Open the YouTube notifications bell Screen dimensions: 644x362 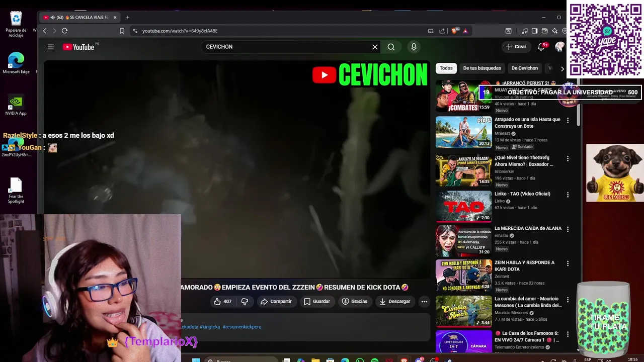[541, 47]
